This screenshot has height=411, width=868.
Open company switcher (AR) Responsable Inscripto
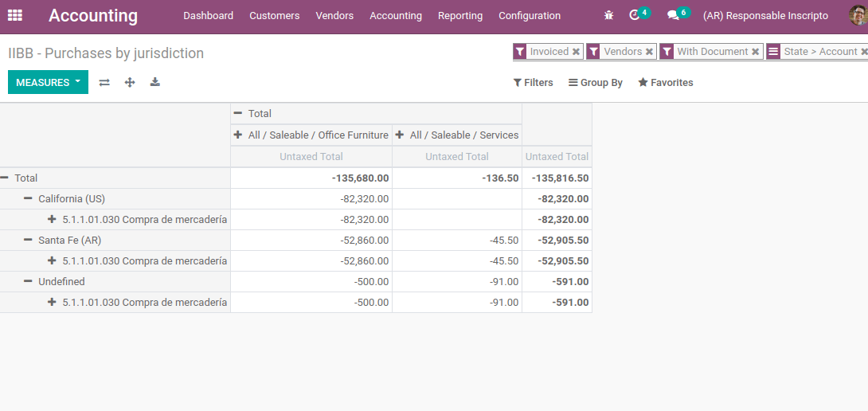(765, 15)
